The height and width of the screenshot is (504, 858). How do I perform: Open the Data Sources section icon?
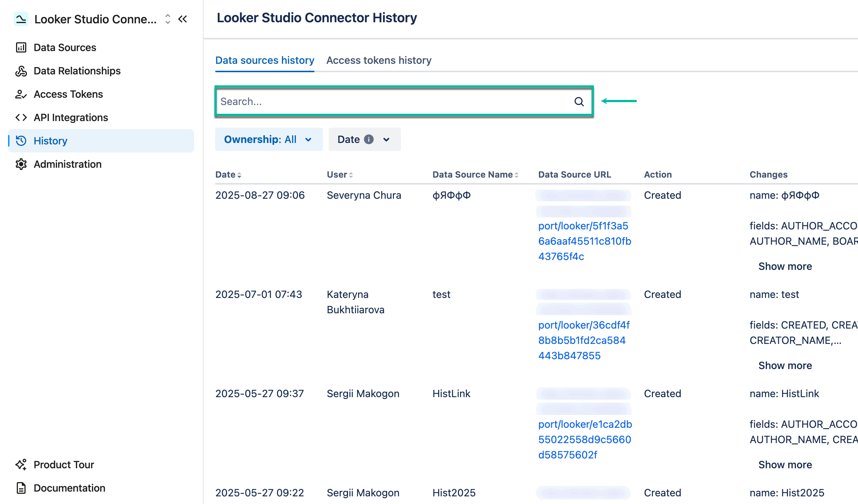(x=21, y=47)
